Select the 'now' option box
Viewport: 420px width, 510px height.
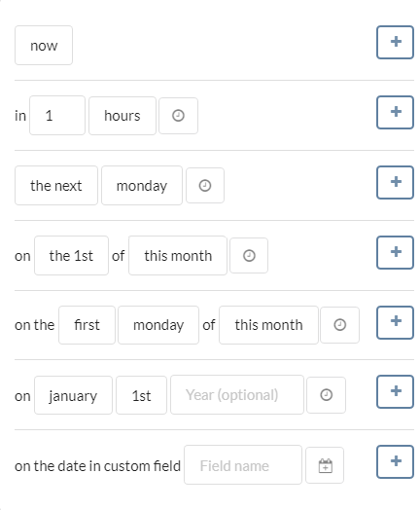coord(44,45)
